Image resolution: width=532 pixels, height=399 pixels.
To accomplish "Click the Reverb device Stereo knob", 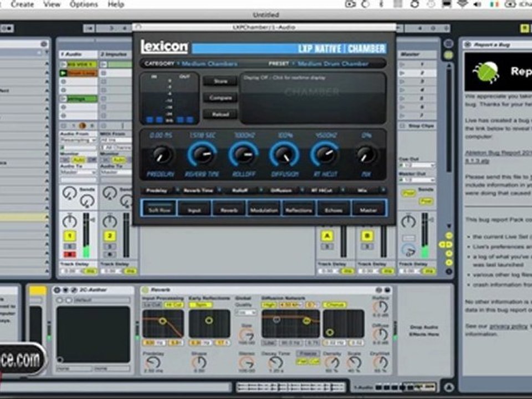I will [x=247, y=362].
